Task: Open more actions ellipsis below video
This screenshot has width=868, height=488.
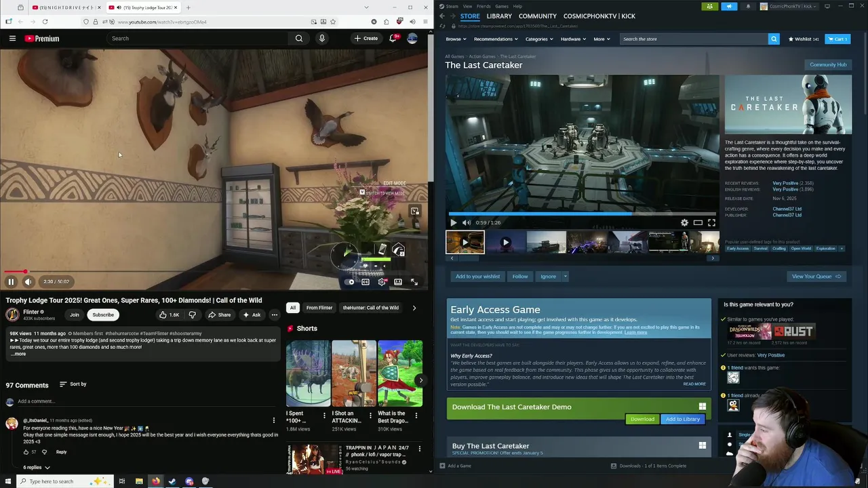Action: (x=274, y=314)
